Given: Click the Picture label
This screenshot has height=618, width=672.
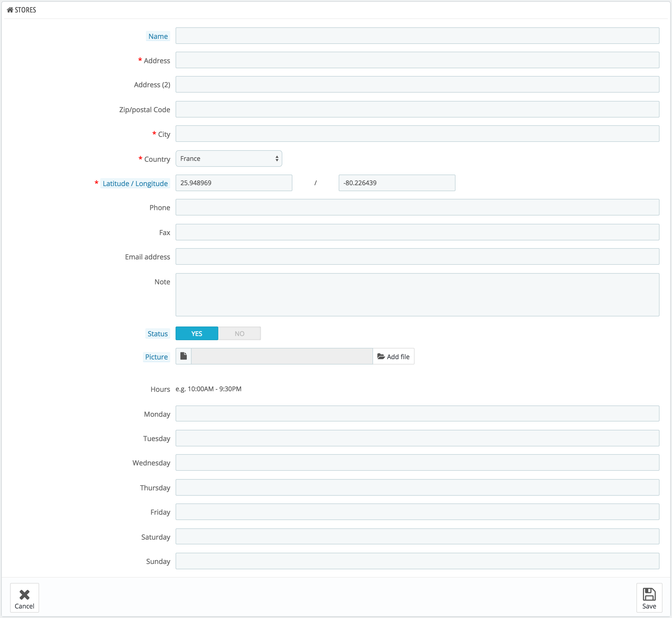Looking at the screenshot, I should coord(156,357).
